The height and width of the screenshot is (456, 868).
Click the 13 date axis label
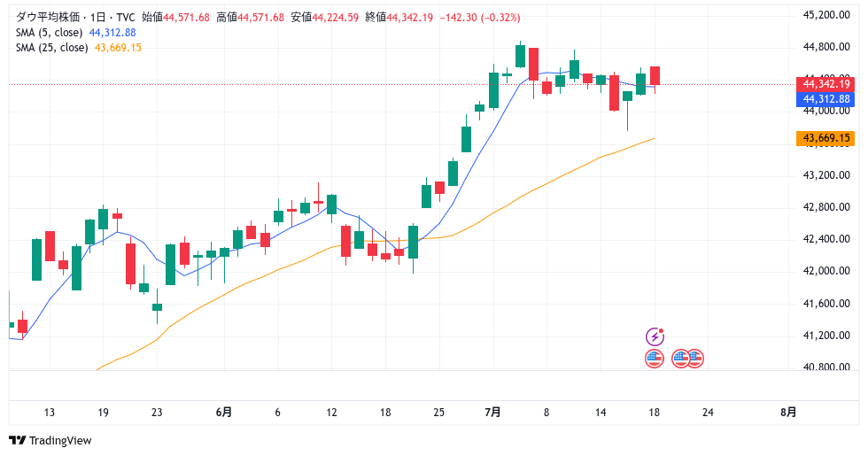pyautogui.click(x=50, y=413)
